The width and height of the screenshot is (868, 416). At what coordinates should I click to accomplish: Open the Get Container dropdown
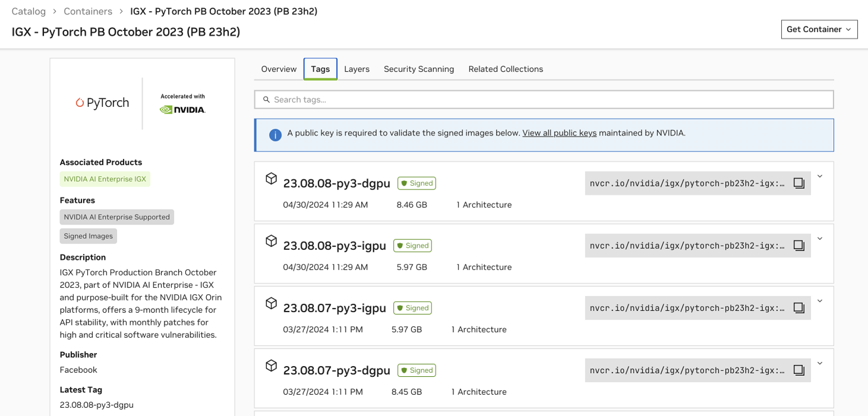[819, 29]
